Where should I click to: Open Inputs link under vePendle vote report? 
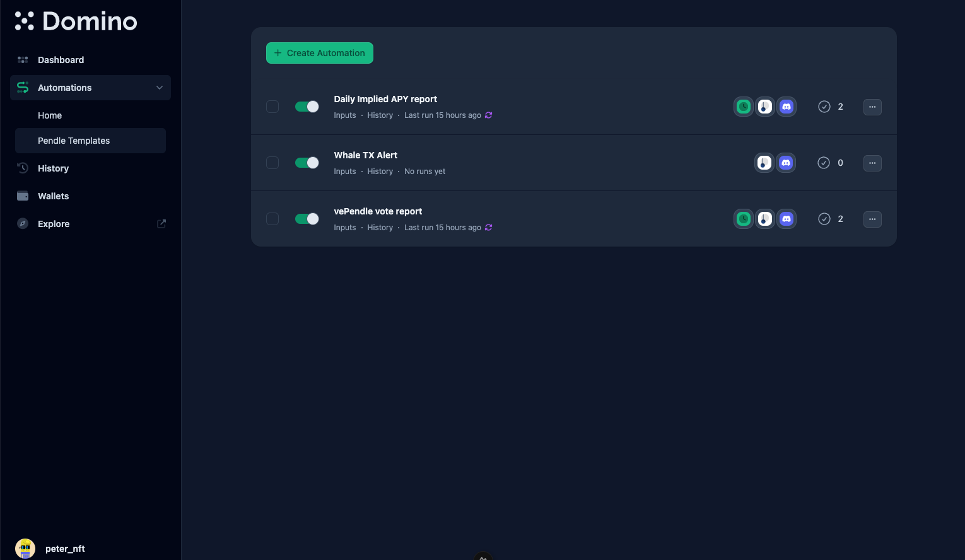click(x=345, y=228)
